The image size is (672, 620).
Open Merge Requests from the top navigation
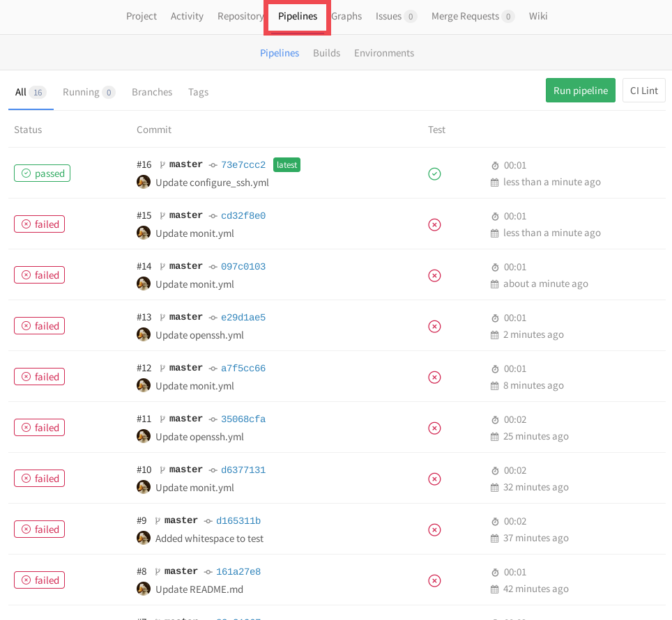pos(466,15)
